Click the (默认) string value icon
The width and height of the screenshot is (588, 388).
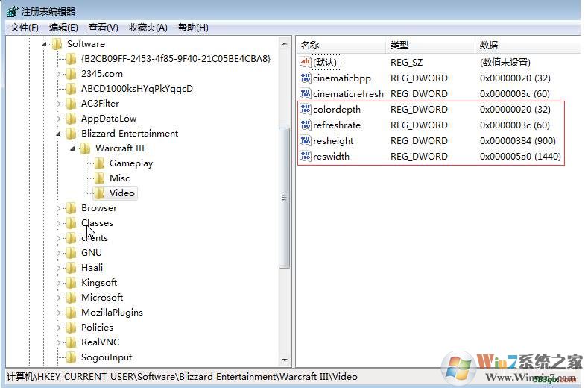pyautogui.click(x=306, y=62)
